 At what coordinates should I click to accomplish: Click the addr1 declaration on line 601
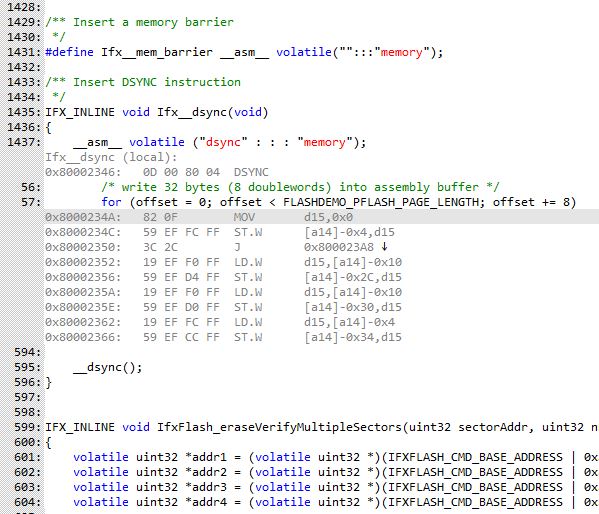335,457
